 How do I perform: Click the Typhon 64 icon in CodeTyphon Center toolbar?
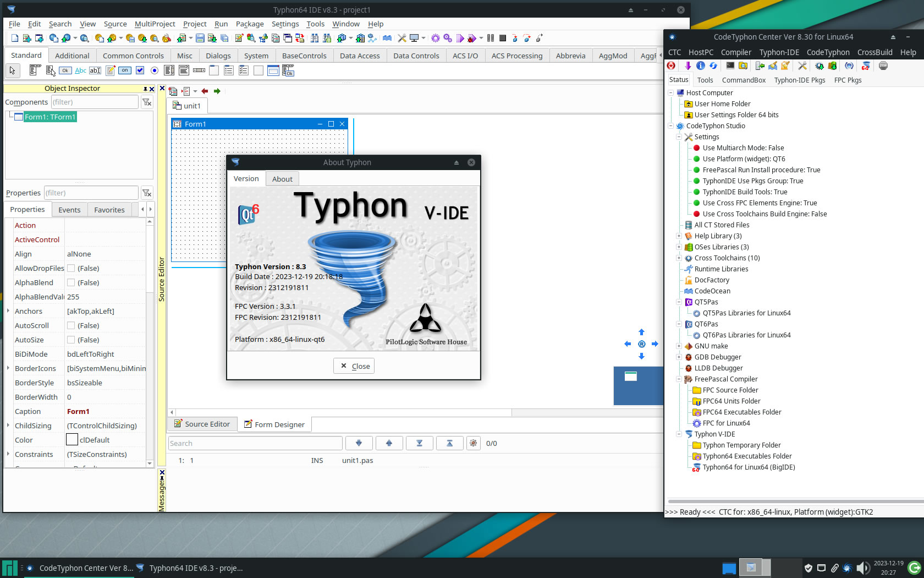pos(866,66)
